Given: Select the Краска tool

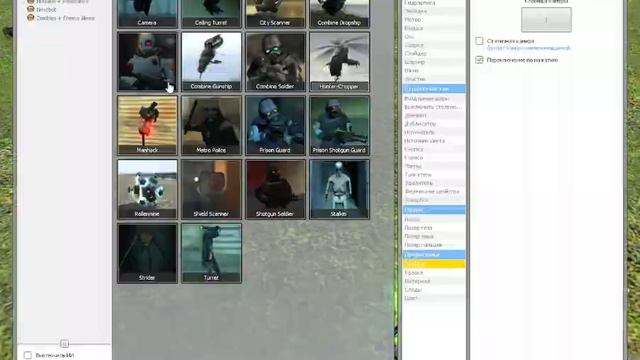Looking at the screenshot, I should (x=433, y=273).
